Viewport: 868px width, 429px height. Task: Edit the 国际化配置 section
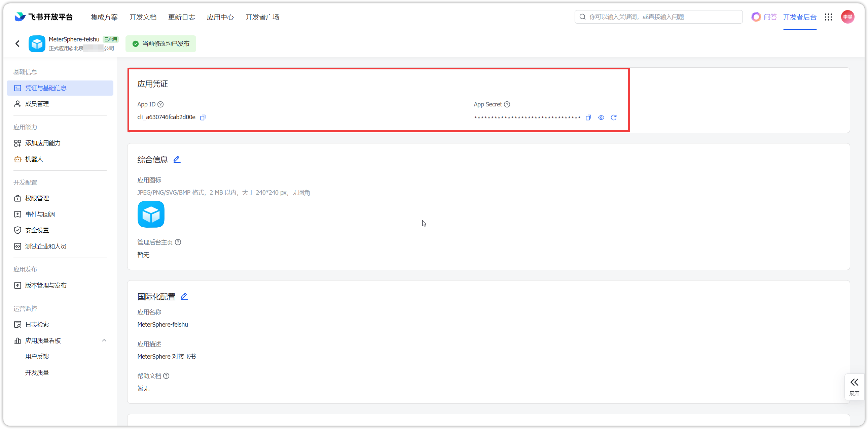[x=184, y=296]
